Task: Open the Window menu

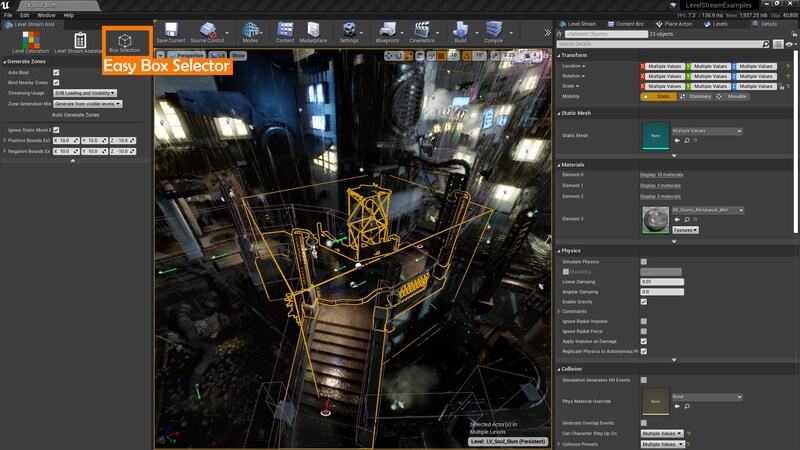Action: point(46,15)
